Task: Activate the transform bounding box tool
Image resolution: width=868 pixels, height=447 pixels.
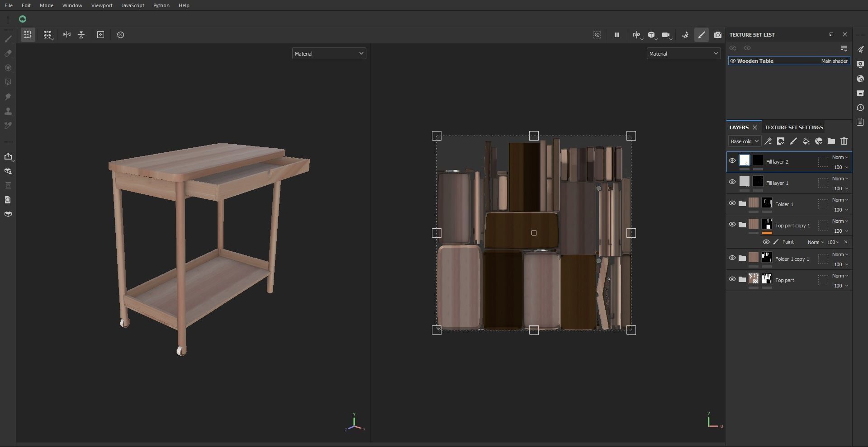Action: (28, 35)
